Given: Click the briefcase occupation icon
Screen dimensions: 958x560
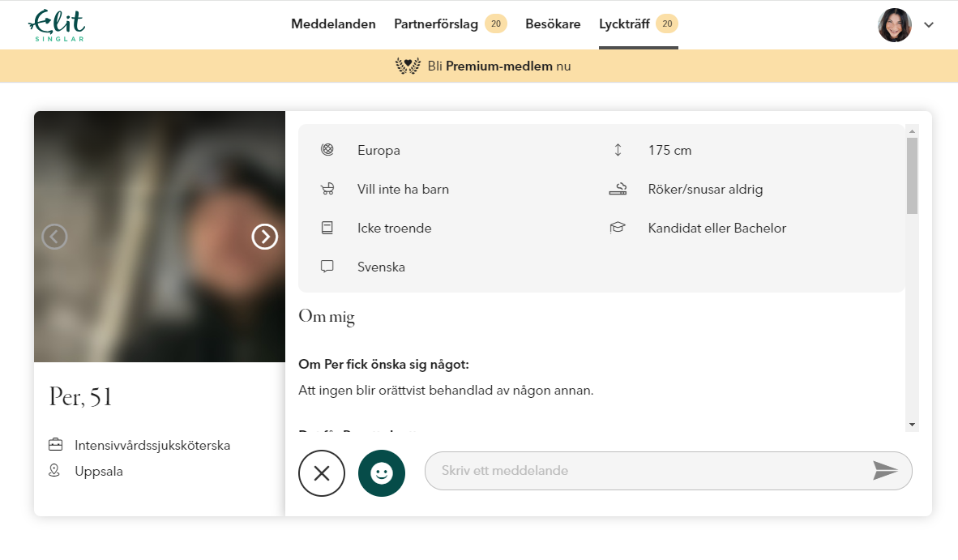Looking at the screenshot, I should (56, 445).
